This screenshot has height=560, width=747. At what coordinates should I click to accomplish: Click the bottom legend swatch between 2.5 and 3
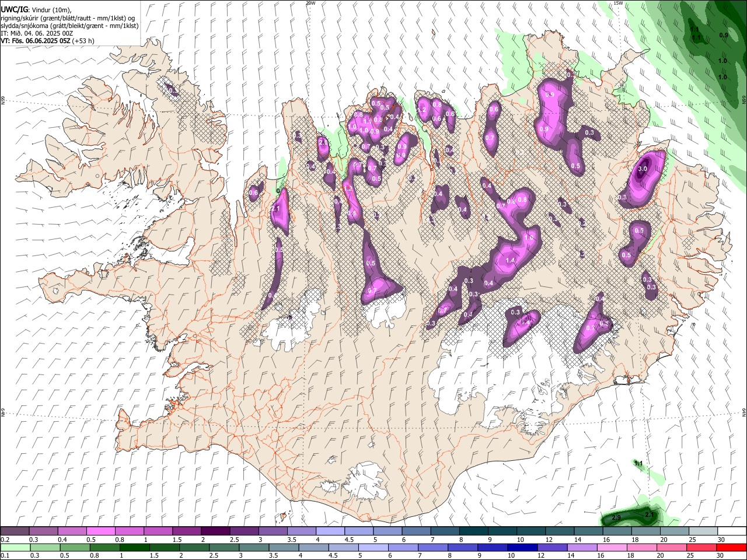point(224,548)
